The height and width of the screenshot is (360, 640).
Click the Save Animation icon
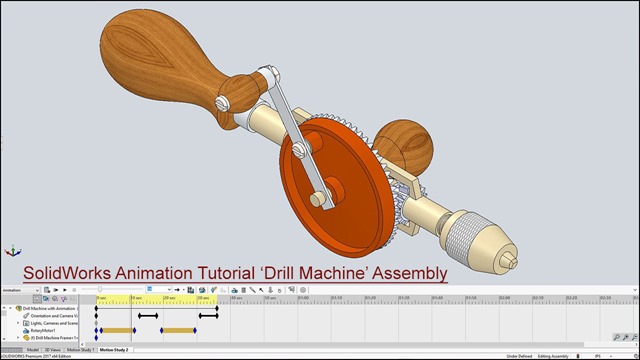tap(191, 290)
